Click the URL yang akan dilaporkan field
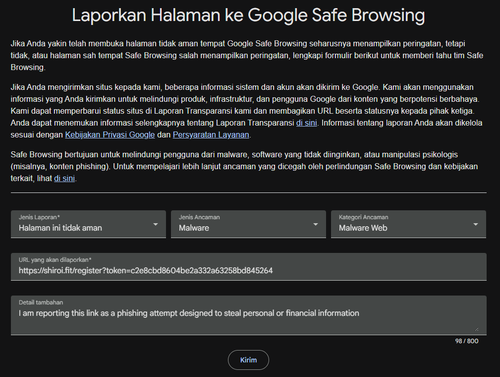The width and height of the screenshot is (500, 377). tap(248, 267)
